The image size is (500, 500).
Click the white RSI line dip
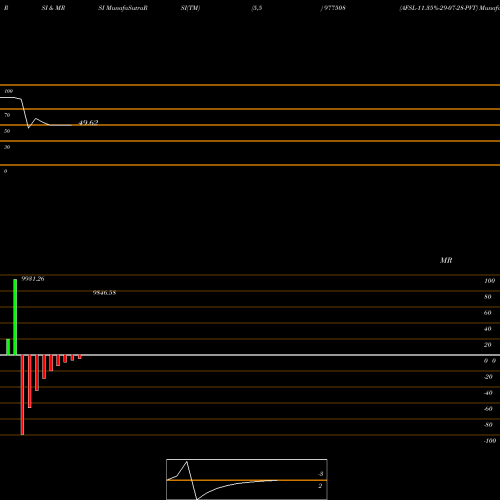(x=28, y=128)
